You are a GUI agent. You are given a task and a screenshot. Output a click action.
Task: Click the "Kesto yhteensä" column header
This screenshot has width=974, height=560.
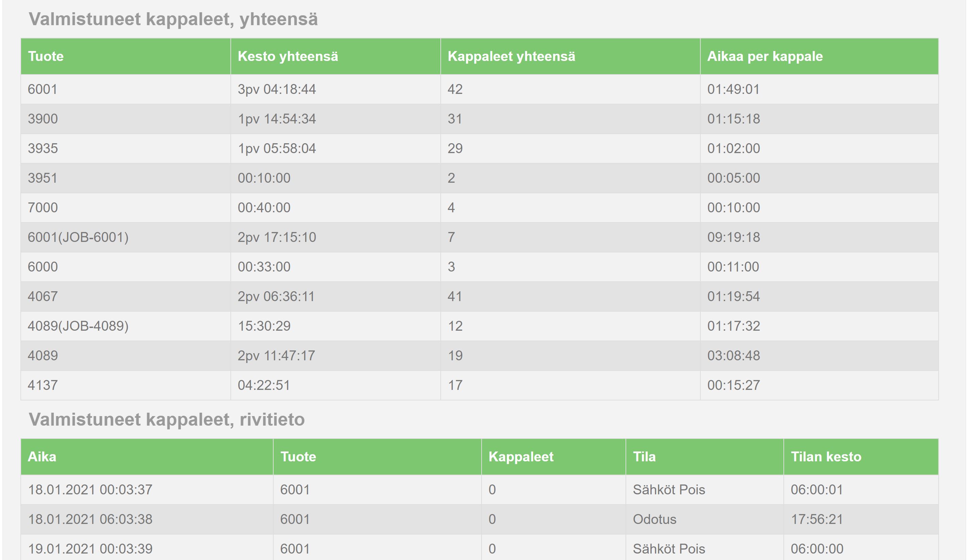coord(288,56)
